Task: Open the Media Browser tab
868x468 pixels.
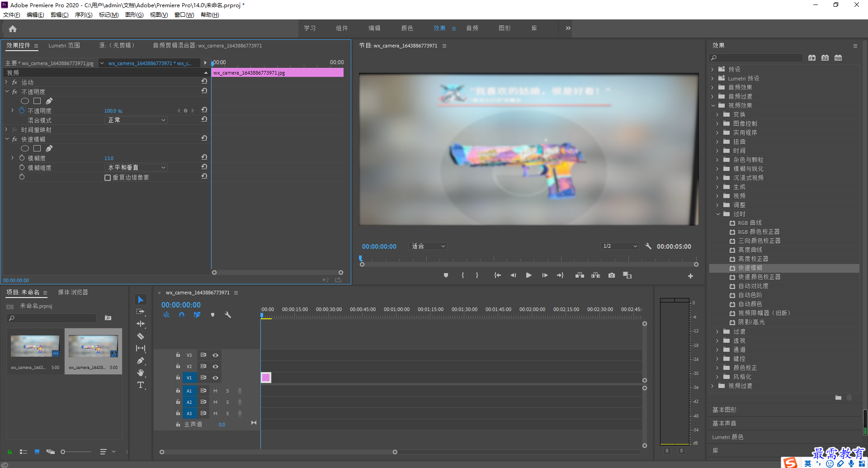Action: tap(73, 292)
